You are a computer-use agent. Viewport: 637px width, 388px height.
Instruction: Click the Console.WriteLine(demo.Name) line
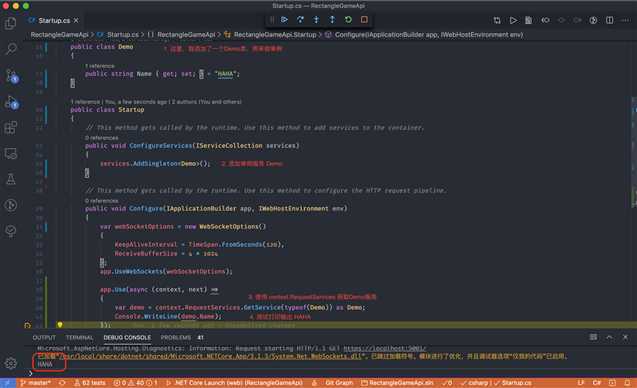(168, 316)
